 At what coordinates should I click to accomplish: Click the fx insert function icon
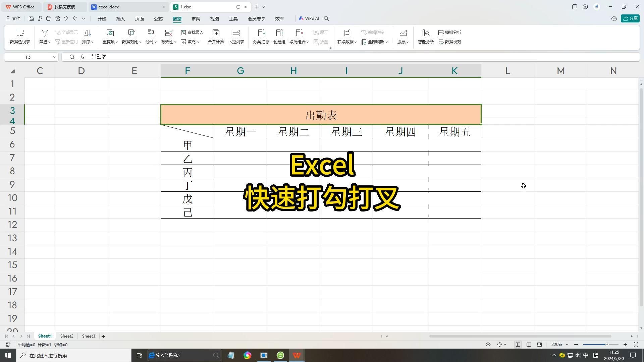coord(82,57)
